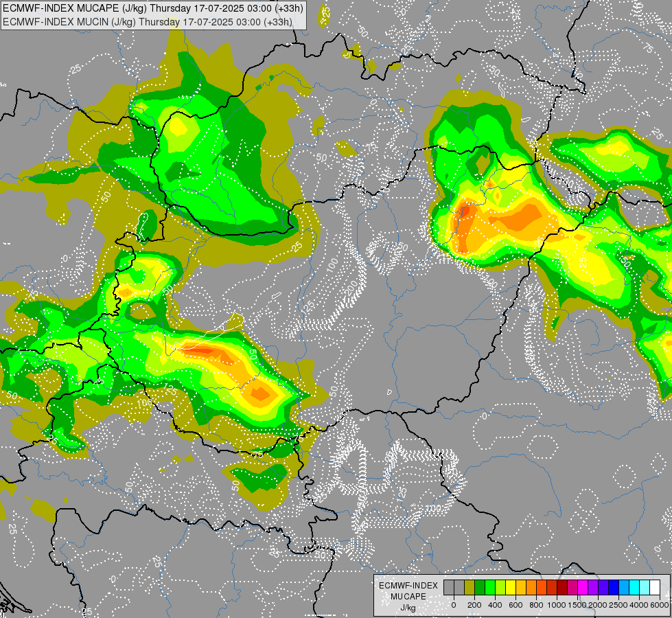This screenshot has width=672, height=618.
Task: Click the legend tick value 2500
Action: tap(618, 605)
